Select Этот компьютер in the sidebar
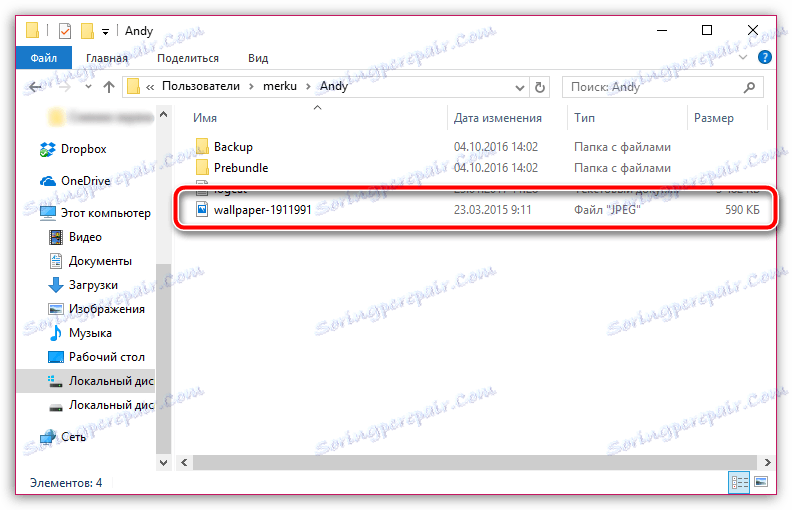The height and width of the screenshot is (510, 792). click(x=106, y=213)
